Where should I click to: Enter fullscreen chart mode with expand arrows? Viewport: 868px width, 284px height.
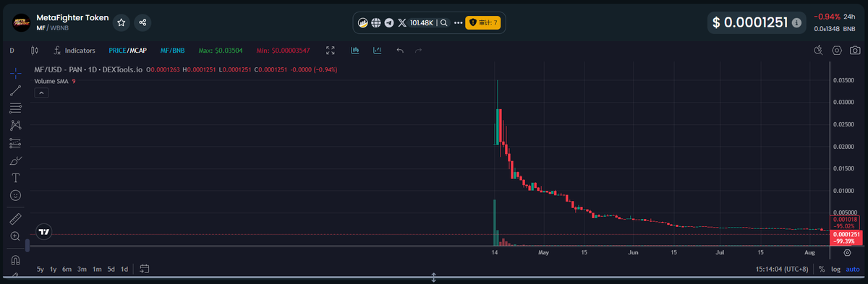click(331, 51)
